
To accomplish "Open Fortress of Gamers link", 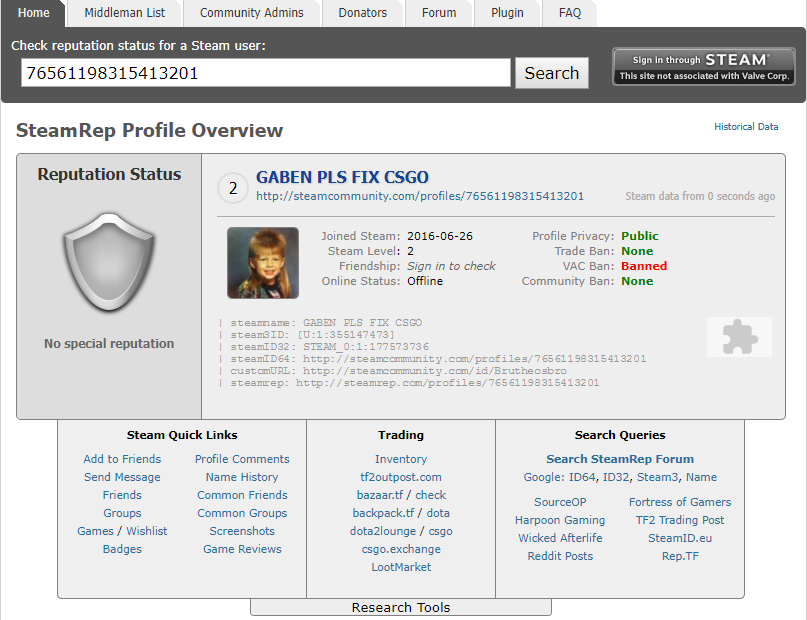I will click(x=680, y=502).
